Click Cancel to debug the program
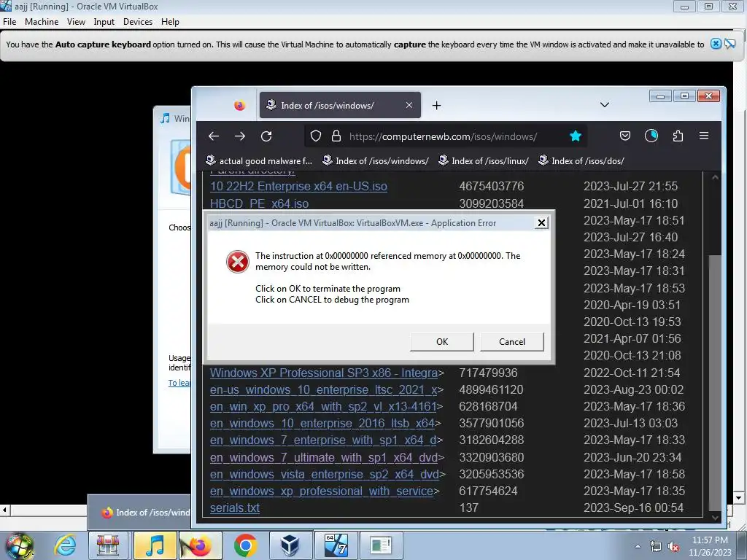747x560 pixels. (x=511, y=342)
